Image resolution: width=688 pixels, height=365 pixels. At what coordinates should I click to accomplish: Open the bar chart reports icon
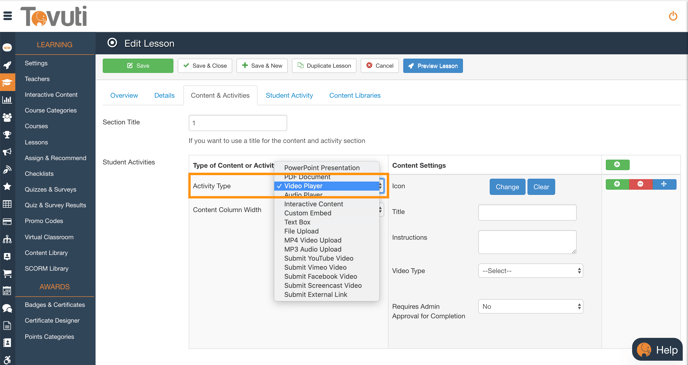click(7, 100)
